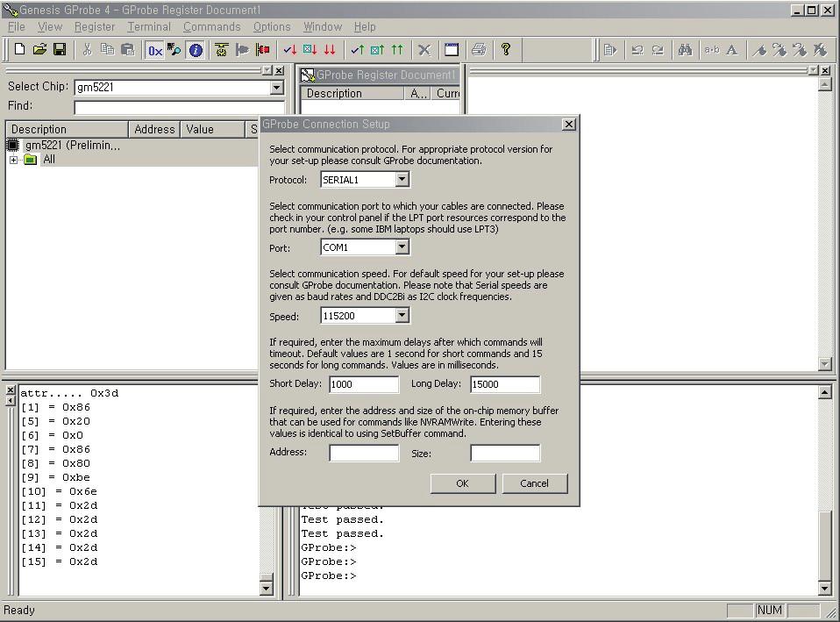
Task: Click the yellow question mark Help icon
Action: (x=506, y=50)
